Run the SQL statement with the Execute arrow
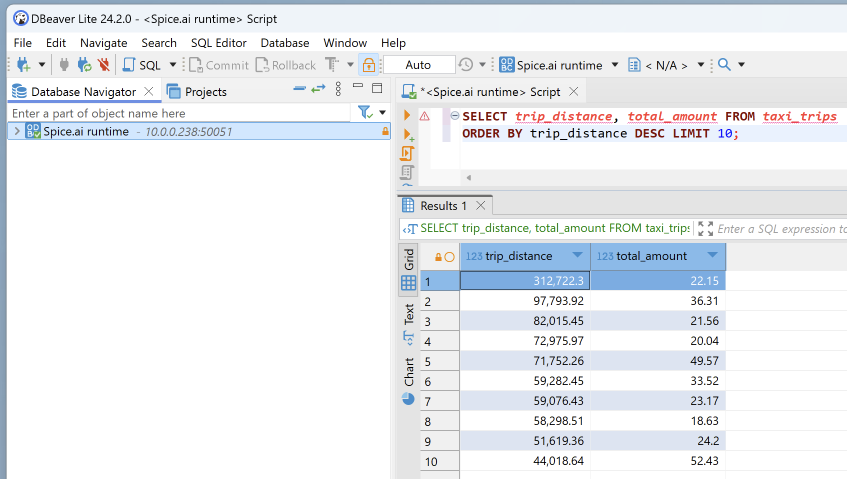 click(x=407, y=116)
